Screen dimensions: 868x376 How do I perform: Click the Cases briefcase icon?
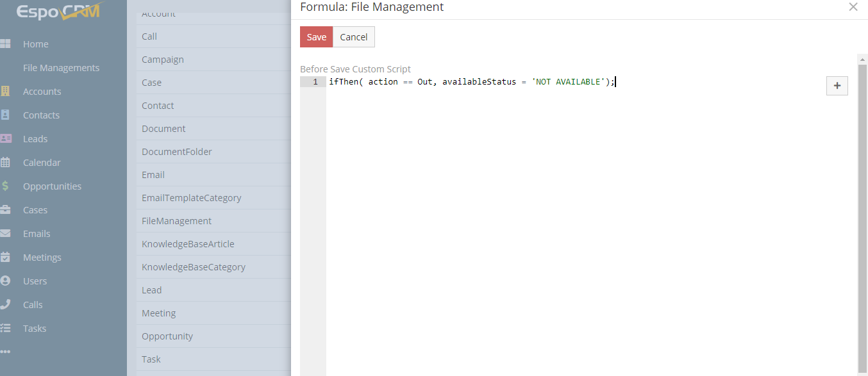coord(5,210)
